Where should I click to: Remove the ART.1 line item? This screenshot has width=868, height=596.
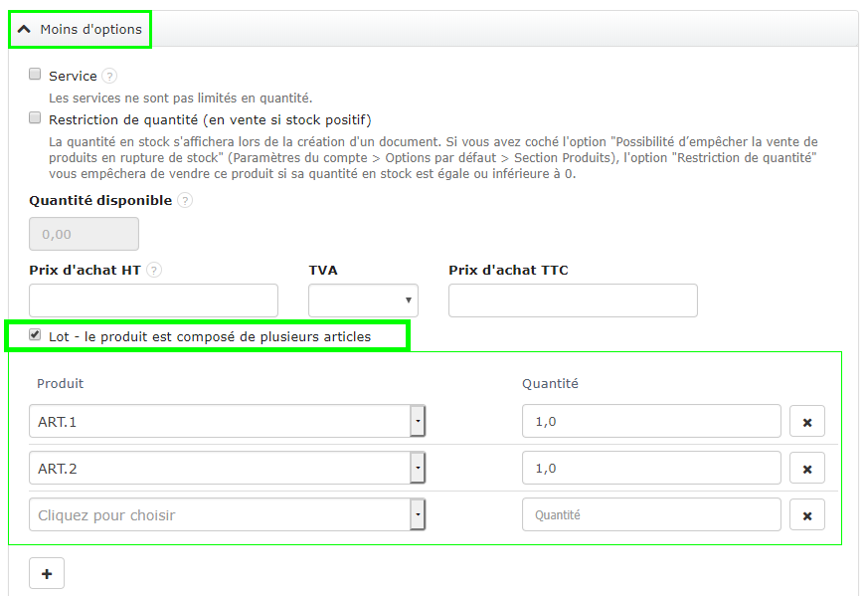pyautogui.click(x=806, y=421)
